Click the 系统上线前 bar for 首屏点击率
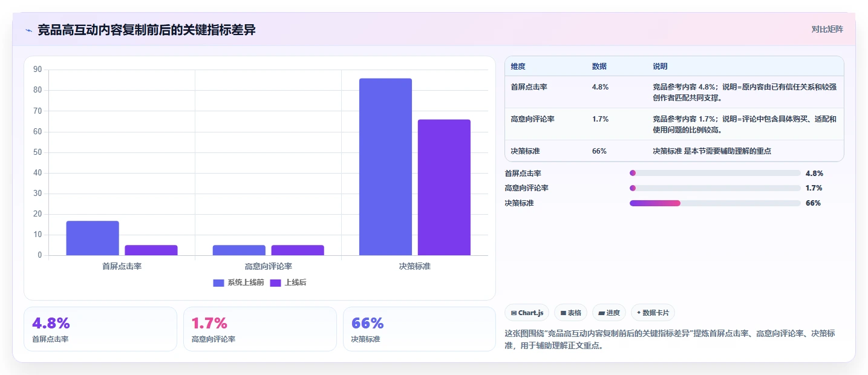The image size is (868, 375). [93, 238]
